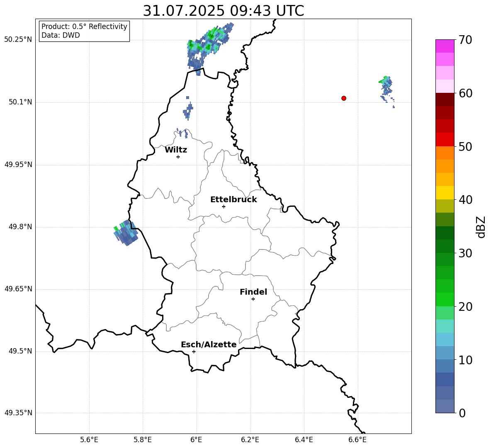Click the colorbar tick label 70
Image resolution: width=491 pixels, height=448 pixels.
point(465,40)
